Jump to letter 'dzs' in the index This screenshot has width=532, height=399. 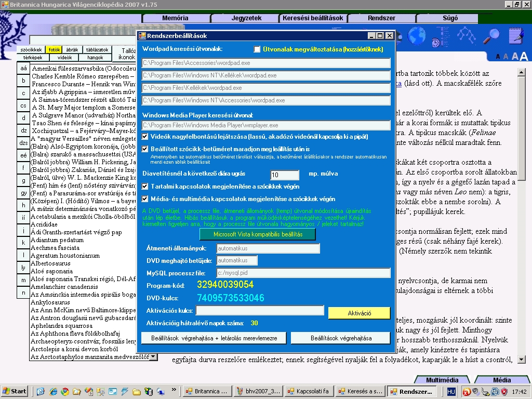point(23,143)
